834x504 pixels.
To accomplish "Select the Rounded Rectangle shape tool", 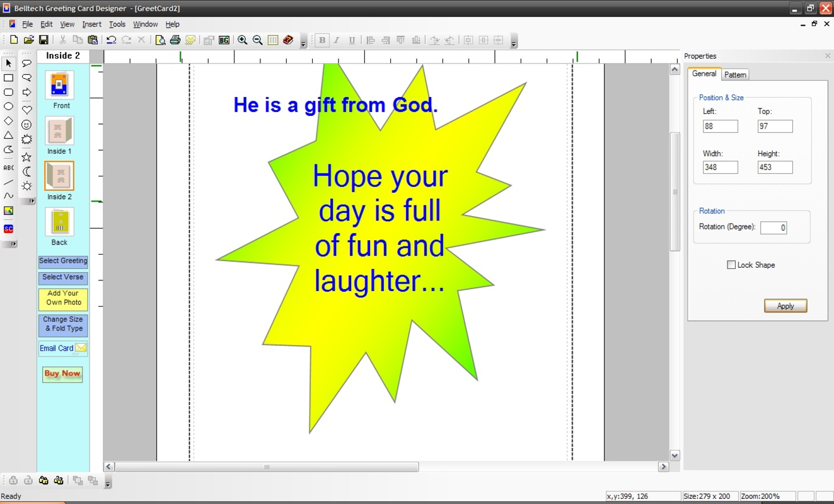I will [8, 92].
